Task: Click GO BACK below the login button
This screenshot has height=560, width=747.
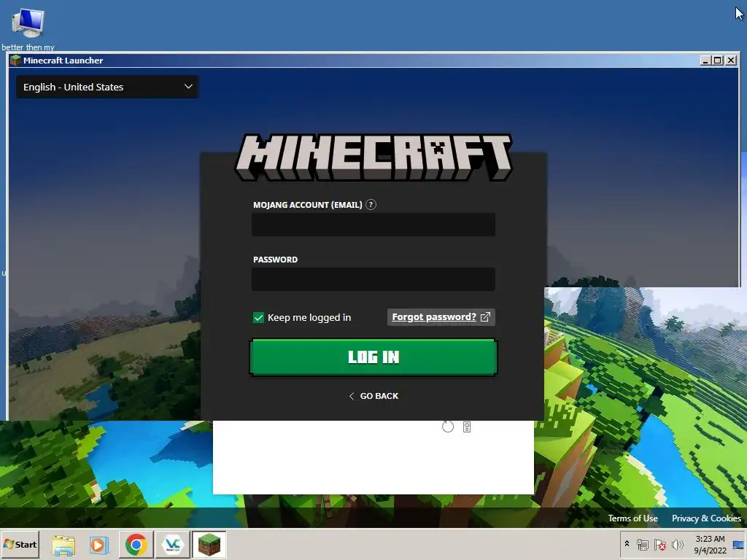Action: 373,396
